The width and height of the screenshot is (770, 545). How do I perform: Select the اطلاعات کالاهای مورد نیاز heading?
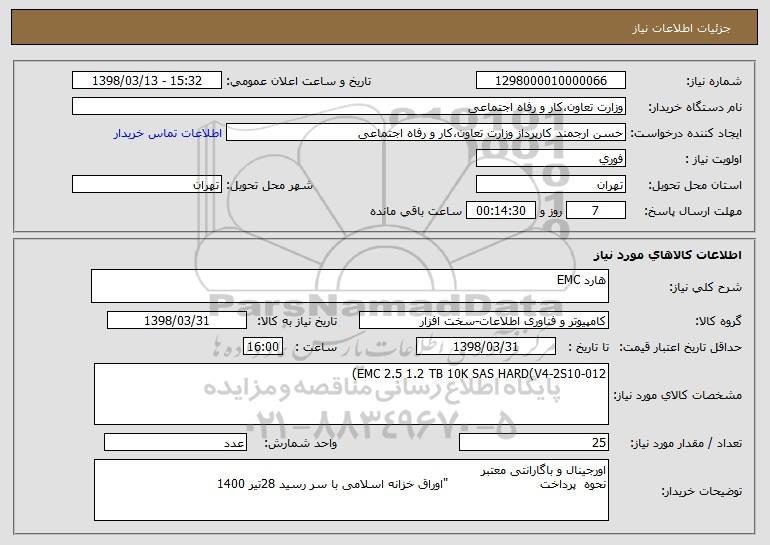[x=667, y=254]
